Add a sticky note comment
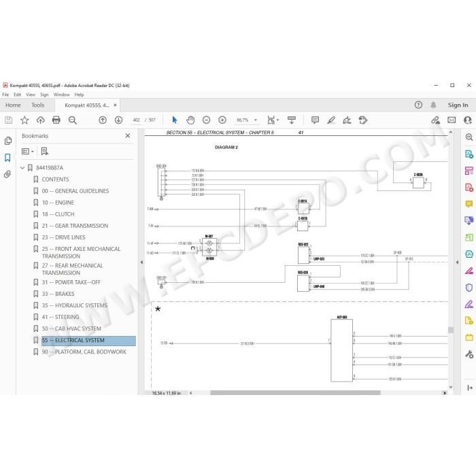 click(315, 120)
